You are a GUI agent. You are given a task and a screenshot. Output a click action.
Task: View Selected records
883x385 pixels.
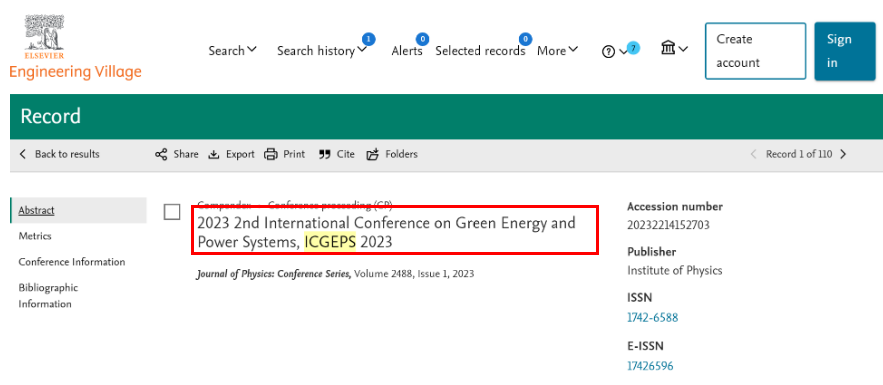pyautogui.click(x=480, y=51)
